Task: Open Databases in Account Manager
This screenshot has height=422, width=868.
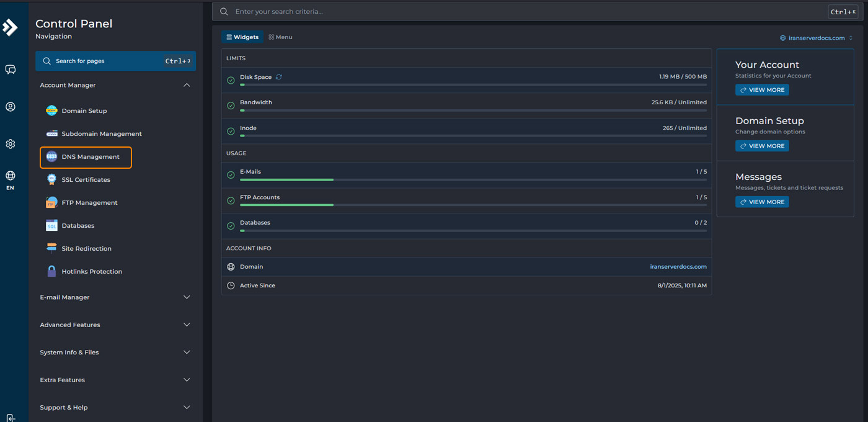Action: (77, 226)
